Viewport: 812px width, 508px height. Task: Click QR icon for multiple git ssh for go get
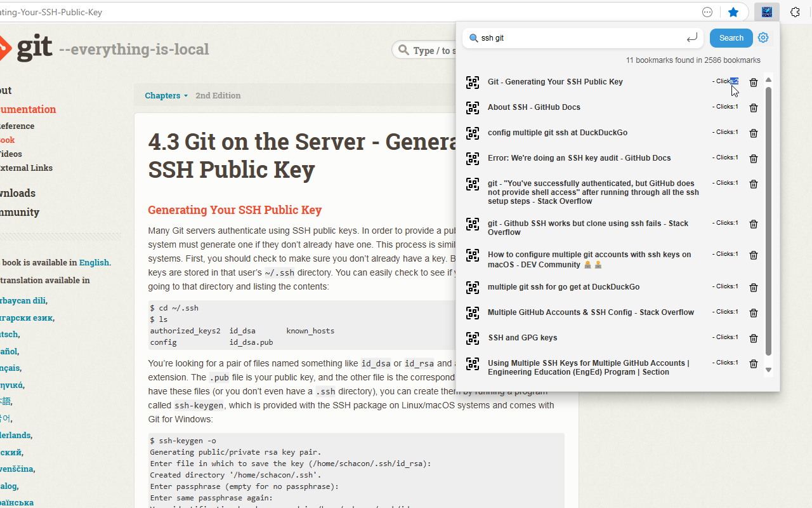coord(473,288)
